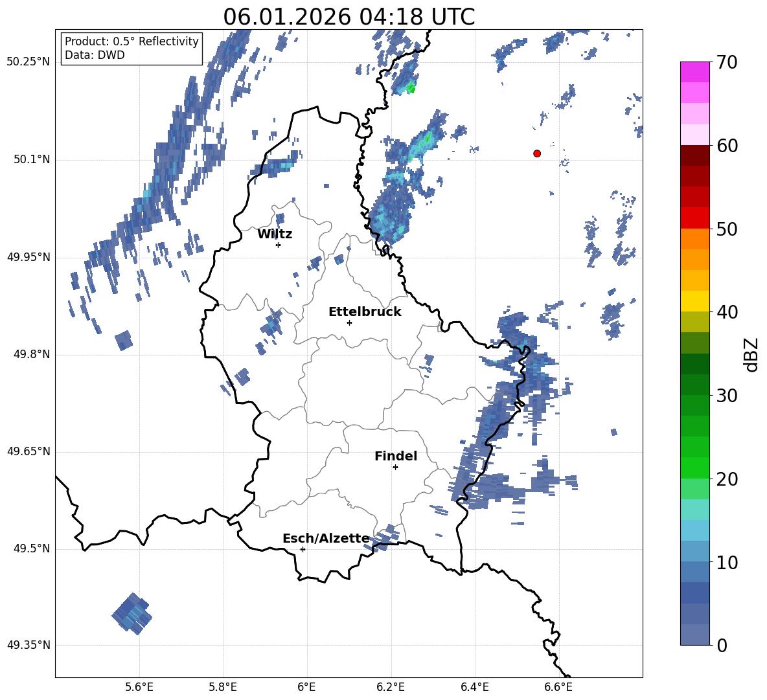This screenshot has width=767, height=700.
Task: Click the 49.5°N latitude label
Action: pyautogui.click(x=32, y=548)
